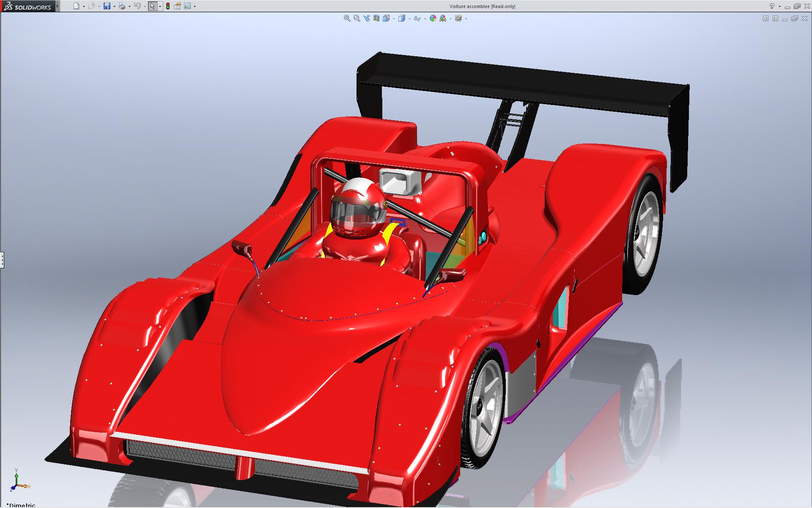Click the View Orientation cube icon
The width and height of the screenshot is (812, 508).
386,18
